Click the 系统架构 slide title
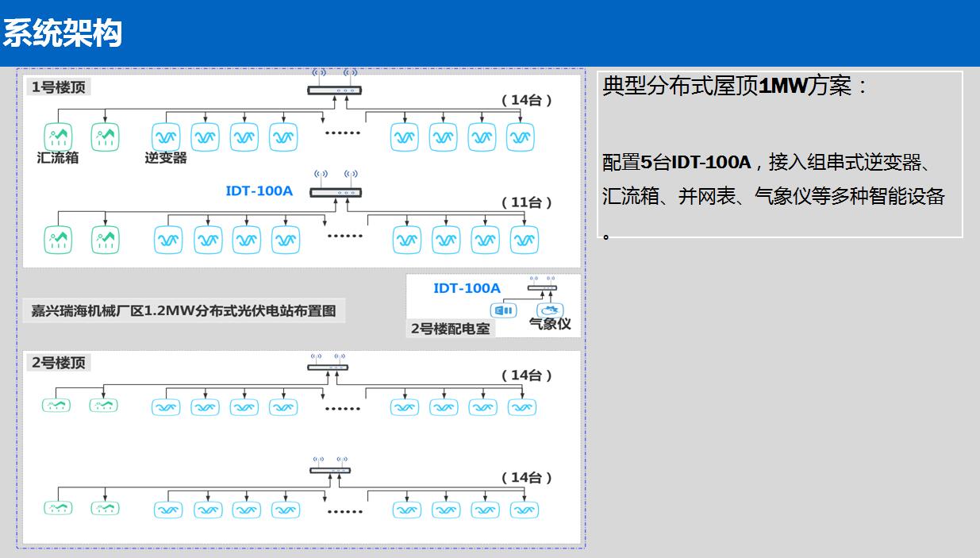Screen dimensions: 980x558 pyautogui.click(x=62, y=34)
